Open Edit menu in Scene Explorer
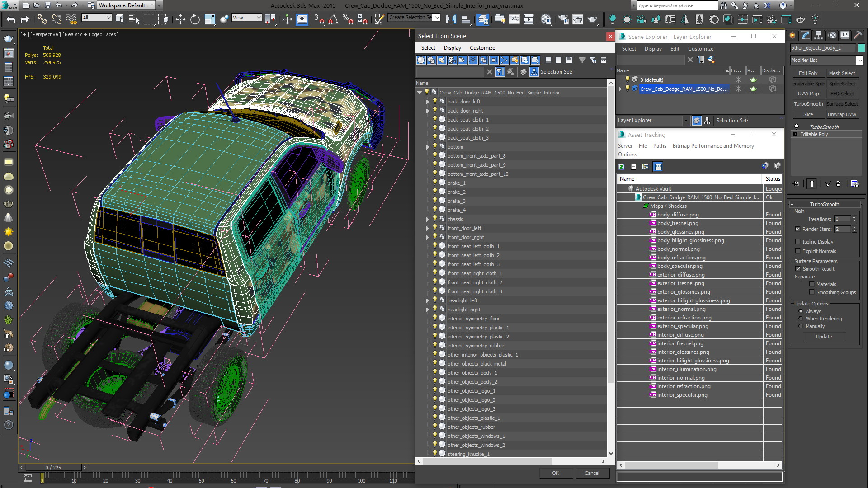Screen dimensions: 868x488 tap(675, 49)
